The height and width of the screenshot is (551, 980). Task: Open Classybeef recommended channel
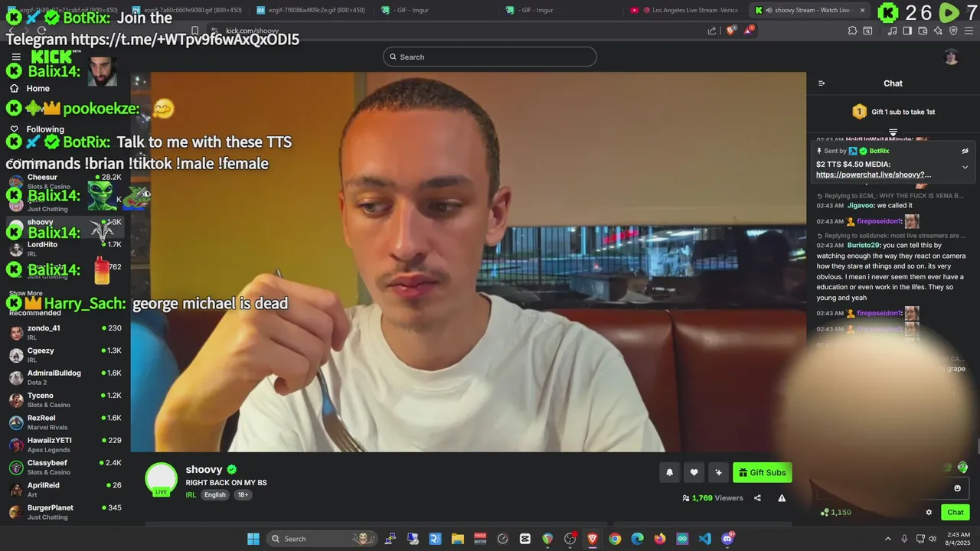[x=65, y=467]
